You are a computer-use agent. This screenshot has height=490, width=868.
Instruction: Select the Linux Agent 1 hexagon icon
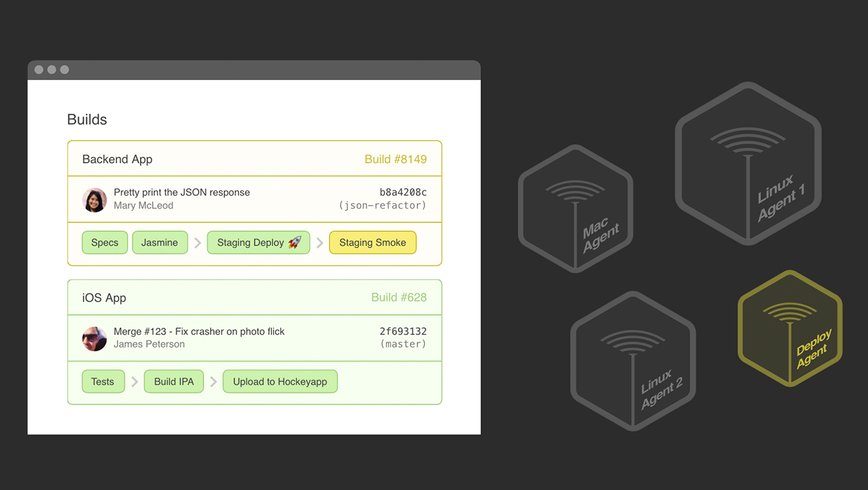(748, 164)
